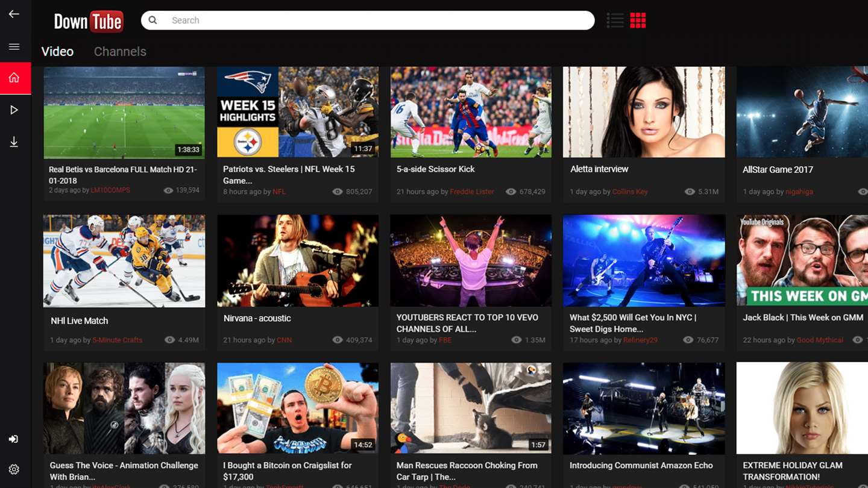The height and width of the screenshot is (488, 868).
Task: Click the eye icon beside 5.31M views
Action: (690, 192)
